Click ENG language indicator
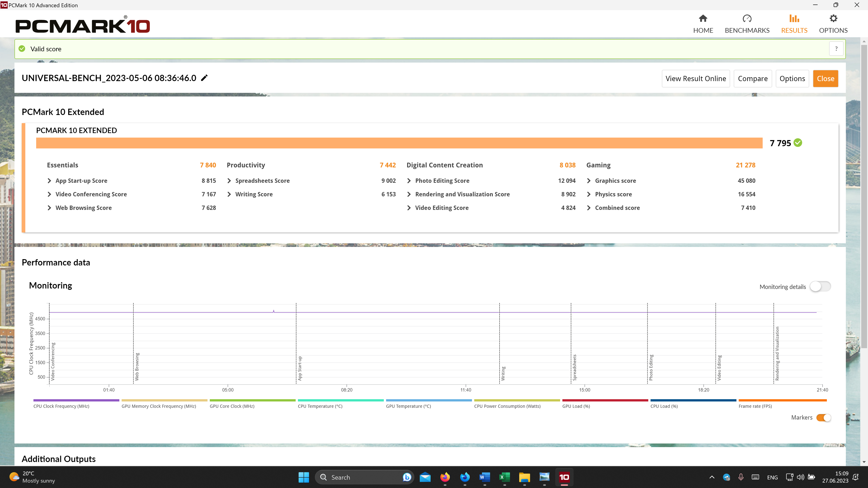868x488 pixels. [772, 478]
